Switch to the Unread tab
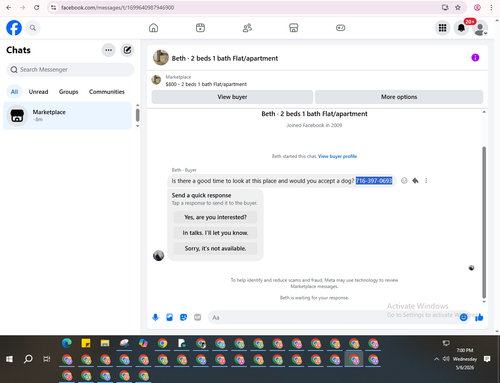This screenshot has width=500, height=383. [x=38, y=92]
